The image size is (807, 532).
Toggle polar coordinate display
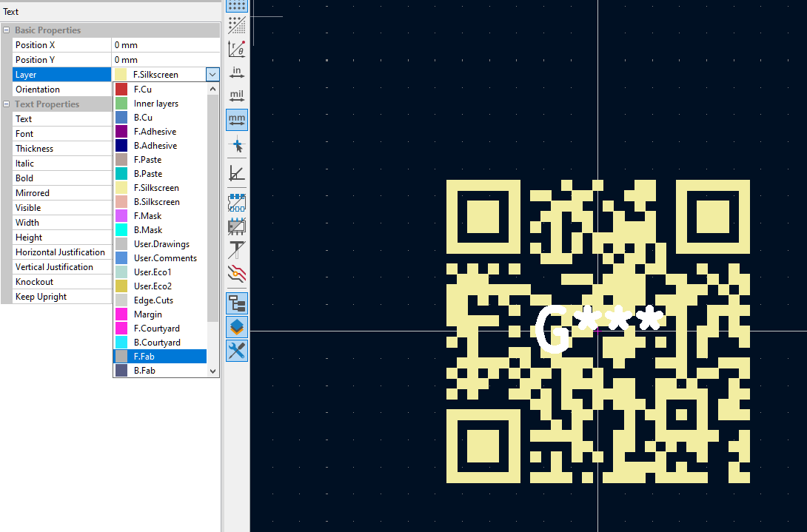237,49
